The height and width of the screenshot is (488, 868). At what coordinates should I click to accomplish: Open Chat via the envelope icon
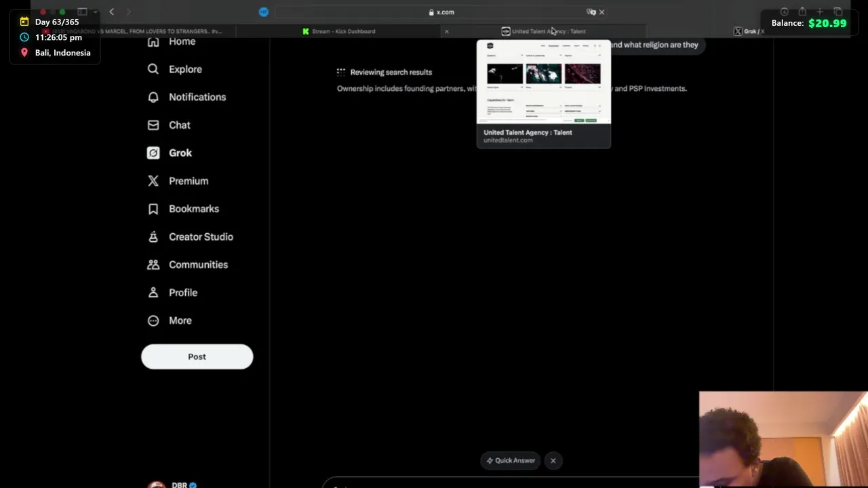click(x=153, y=125)
